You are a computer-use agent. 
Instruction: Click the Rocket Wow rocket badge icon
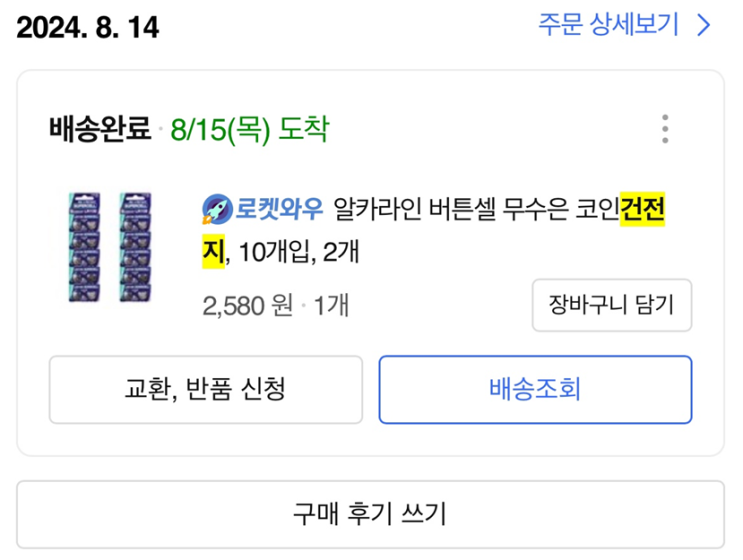pos(216,210)
